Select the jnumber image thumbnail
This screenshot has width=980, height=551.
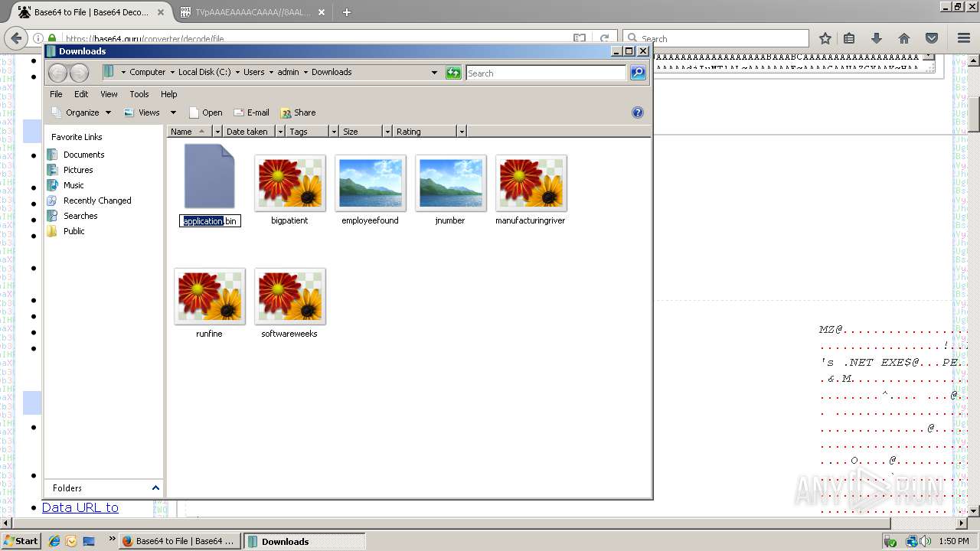click(450, 183)
